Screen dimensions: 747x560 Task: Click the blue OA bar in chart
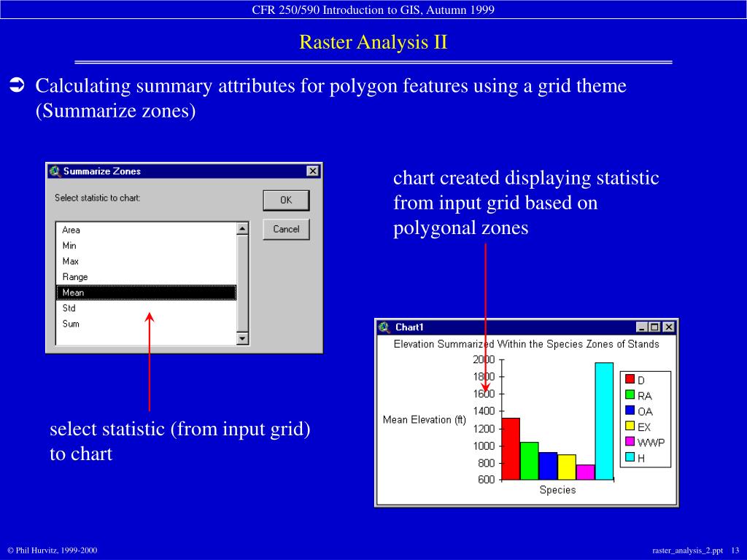pos(548,466)
